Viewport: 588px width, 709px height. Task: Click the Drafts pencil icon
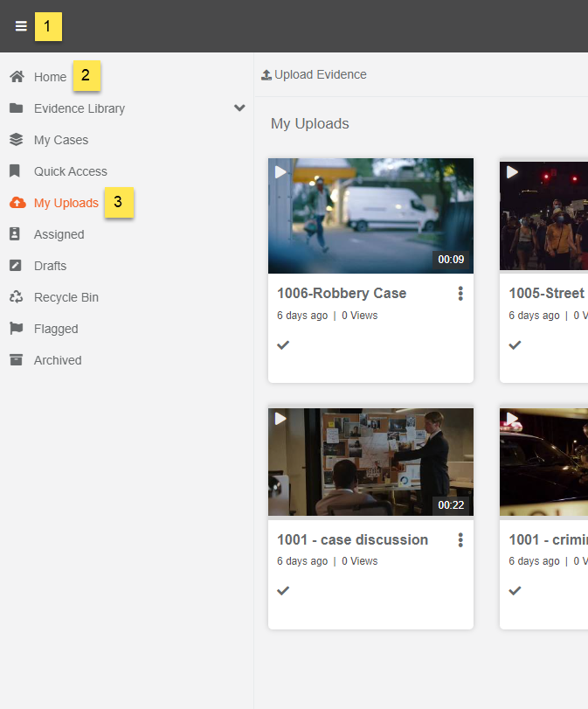coord(17,266)
